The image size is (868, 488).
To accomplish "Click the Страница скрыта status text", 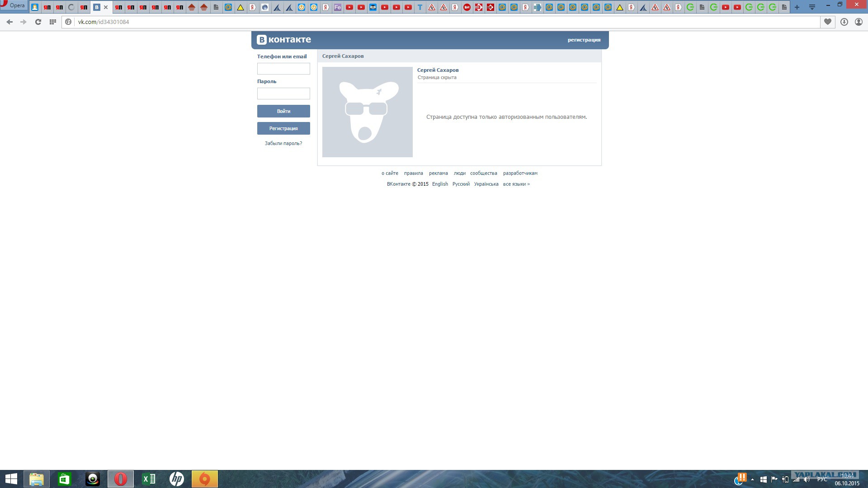I will pos(437,77).
